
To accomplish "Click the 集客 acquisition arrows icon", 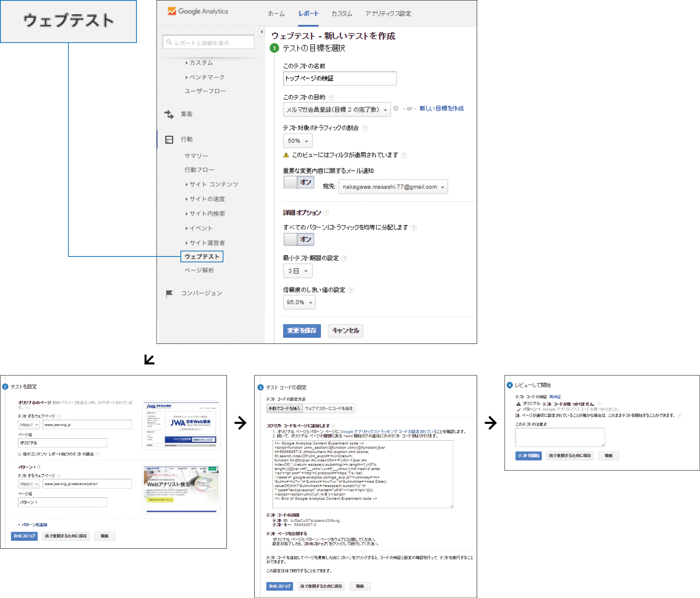I will [169, 114].
